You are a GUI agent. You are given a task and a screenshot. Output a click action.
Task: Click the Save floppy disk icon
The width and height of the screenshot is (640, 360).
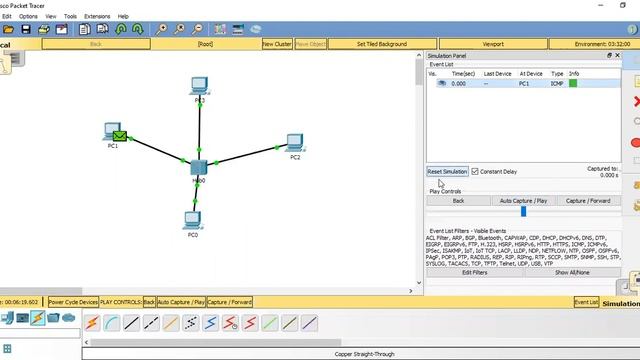26,29
